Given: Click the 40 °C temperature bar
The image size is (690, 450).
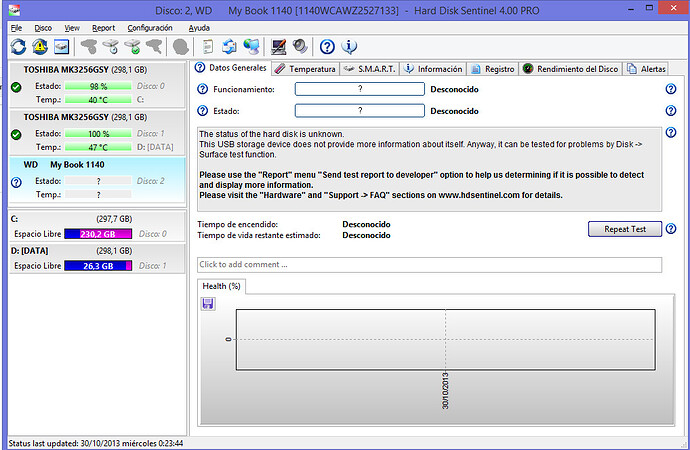Looking at the screenshot, I should pos(98,100).
